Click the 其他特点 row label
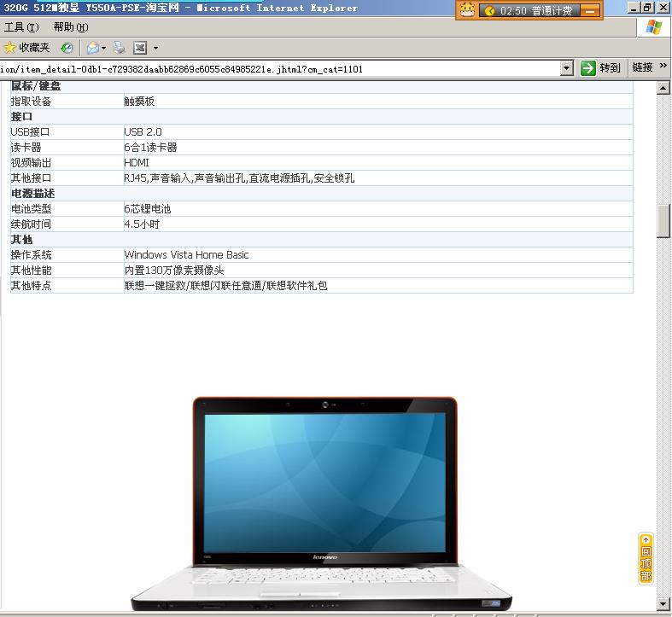Viewport: 672px width, 617px height. tap(31, 286)
